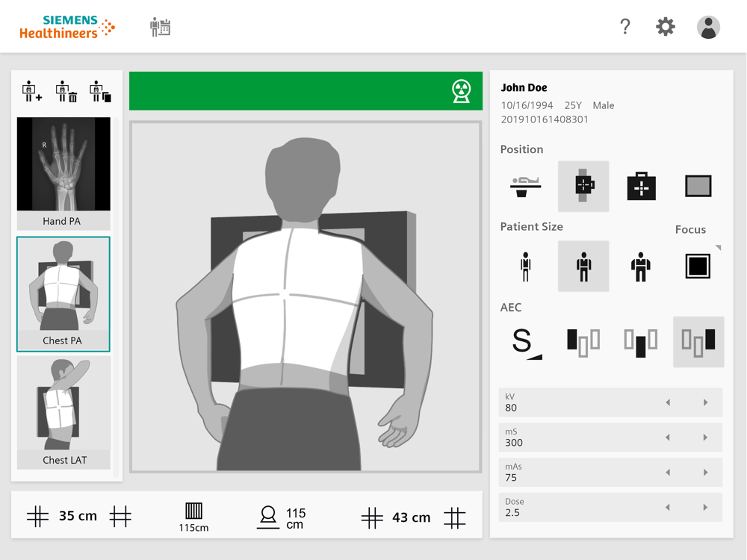Activate the right AEC chamber
The height and width of the screenshot is (560, 747).
coord(698,343)
